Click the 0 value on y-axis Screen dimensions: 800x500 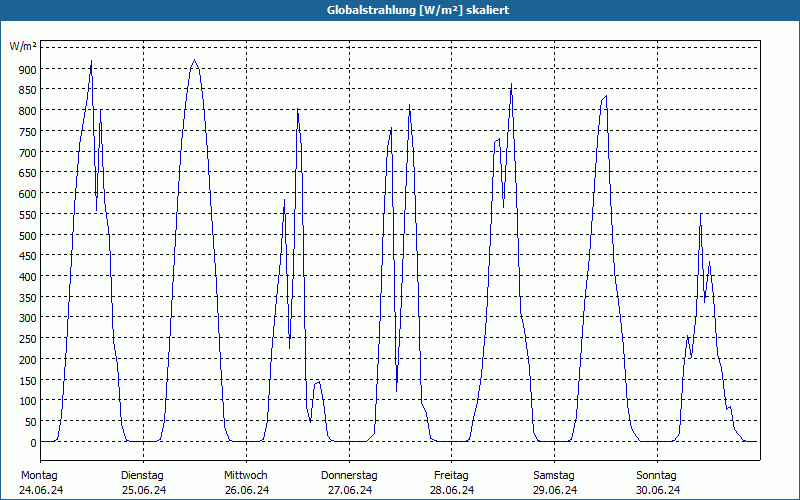(x=33, y=443)
